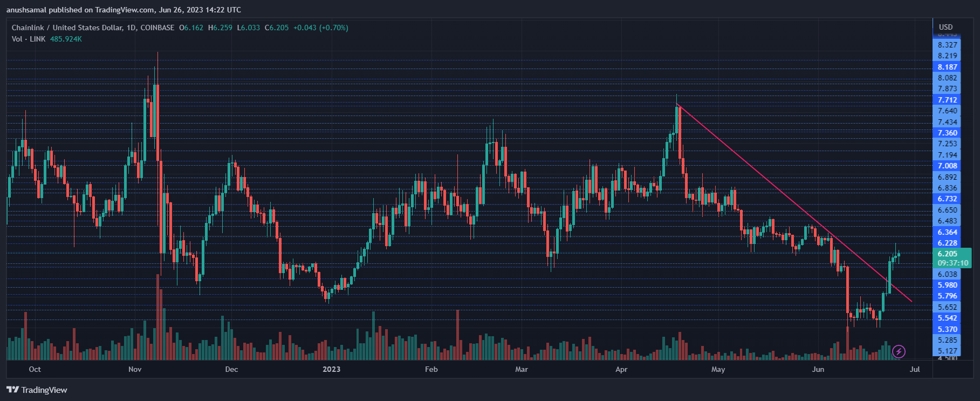Click the candle countdown timer 09:37:10
This screenshot has height=401, width=980.
point(952,263)
